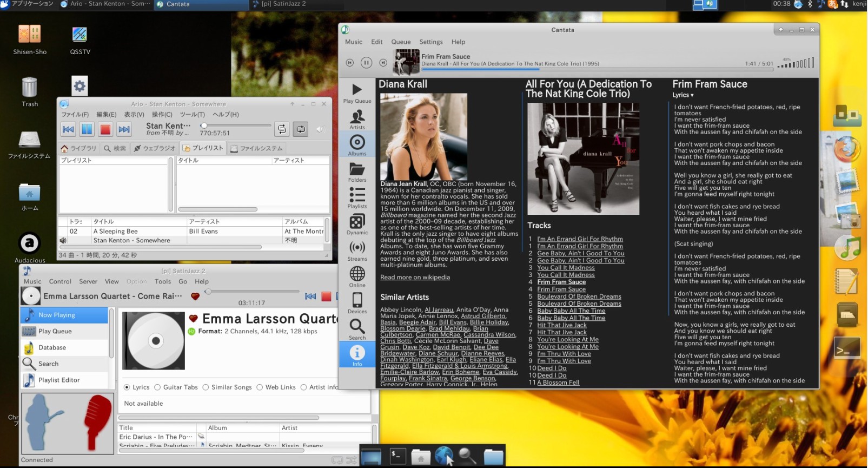Expand the Lyrics dropdown in Cantata
This screenshot has height=468, width=868.
tap(683, 95)
